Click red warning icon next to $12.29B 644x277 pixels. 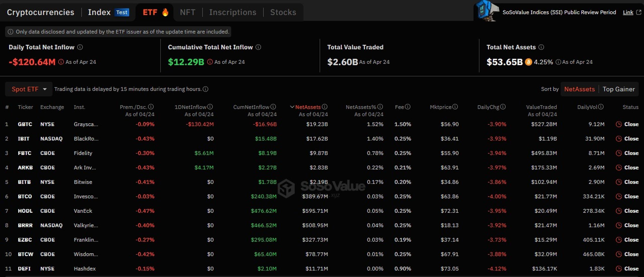(x=210, y=62)
